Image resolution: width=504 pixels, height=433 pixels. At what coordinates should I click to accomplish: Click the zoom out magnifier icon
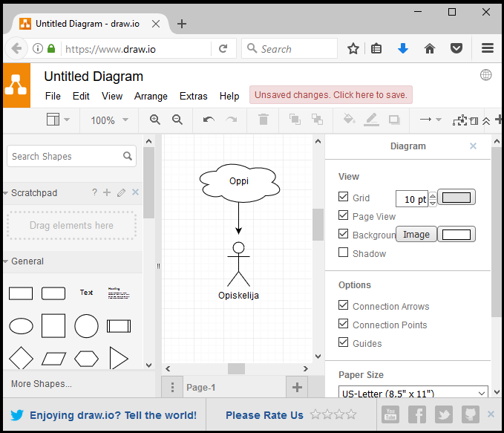click(x=177, y=120)
